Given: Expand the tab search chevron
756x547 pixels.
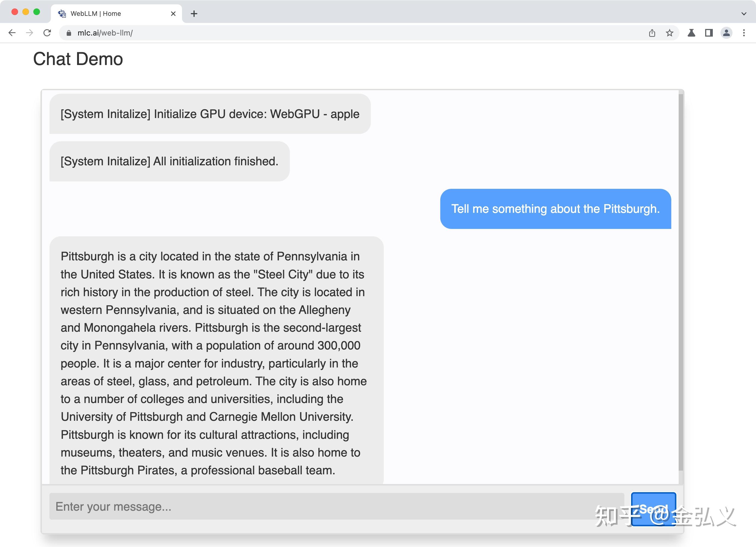Looking at the screenshot, I should click(x=744, y=14).
